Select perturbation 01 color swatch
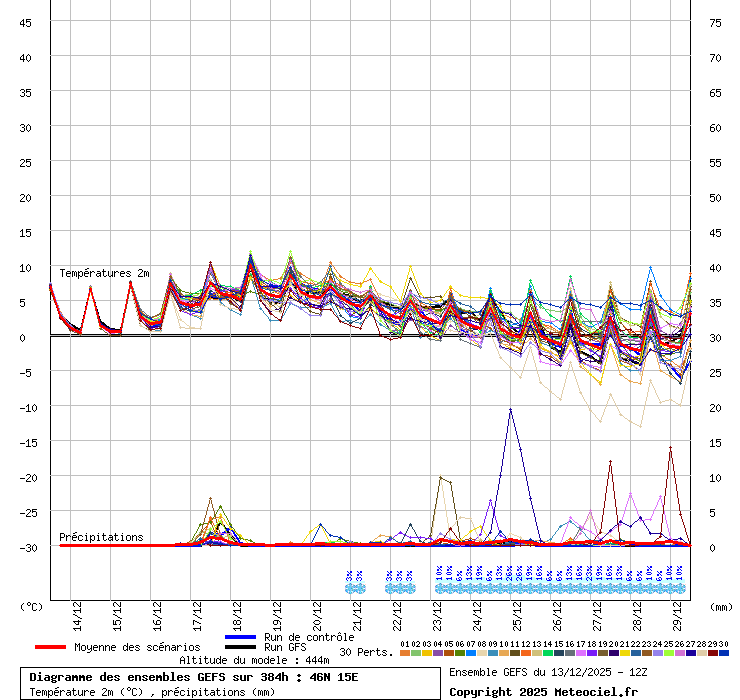This screenshot has height=700, width=740. tap(404, 653)
